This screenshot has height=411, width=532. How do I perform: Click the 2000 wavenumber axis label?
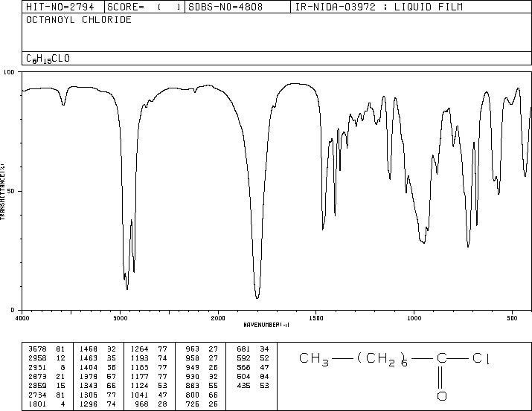point(218,318)
